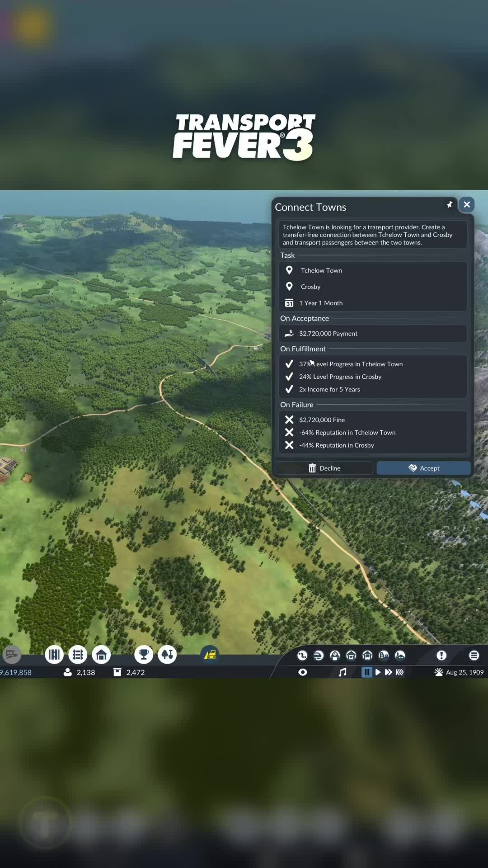This screenshot has height=868, width=488.
Task: Toggle the music note button
Action: 343,672
